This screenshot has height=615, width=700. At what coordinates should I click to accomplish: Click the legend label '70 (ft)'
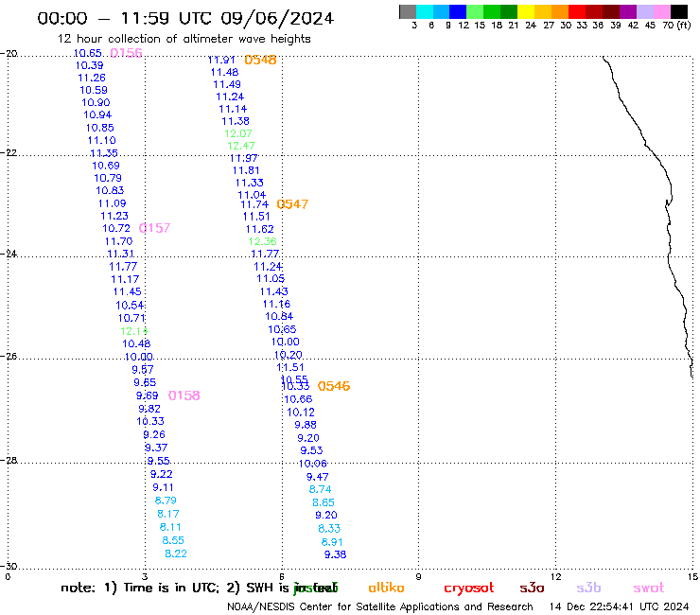pos(676,26)
